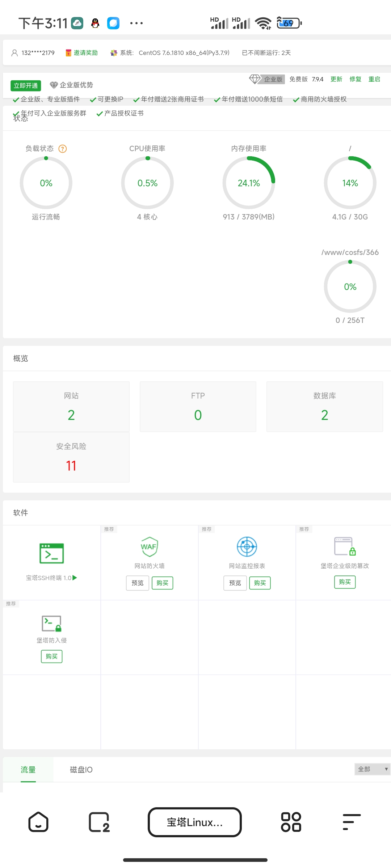The image size is (391, 868).
Task: Tap the three-dots notification overflow
Action: 136,23
